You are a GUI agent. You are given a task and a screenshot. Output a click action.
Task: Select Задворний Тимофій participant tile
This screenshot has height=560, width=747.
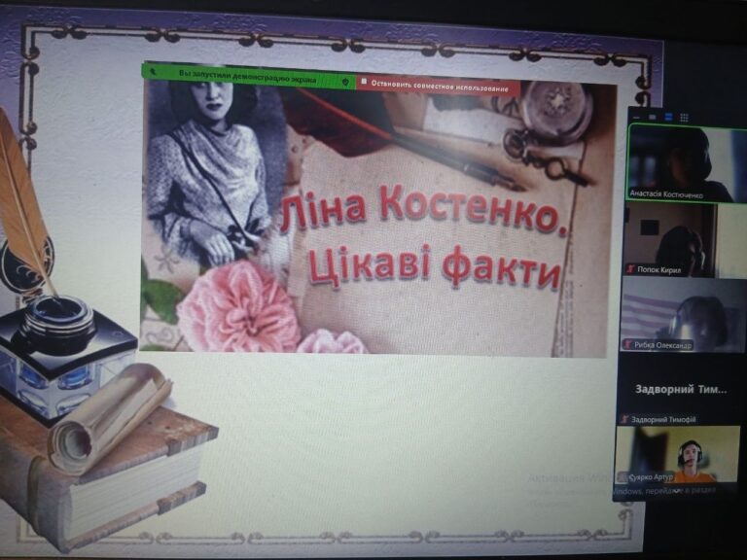(x=679, y=390)
